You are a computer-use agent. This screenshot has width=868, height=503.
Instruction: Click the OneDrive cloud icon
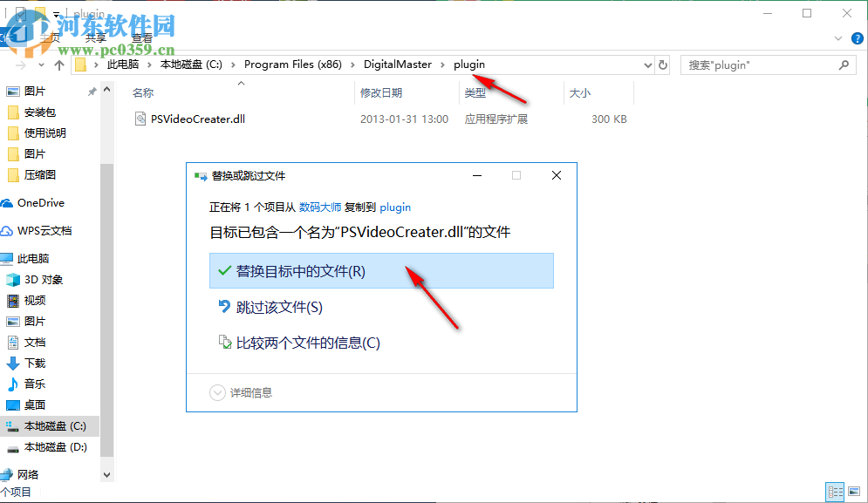coord(7,204)
